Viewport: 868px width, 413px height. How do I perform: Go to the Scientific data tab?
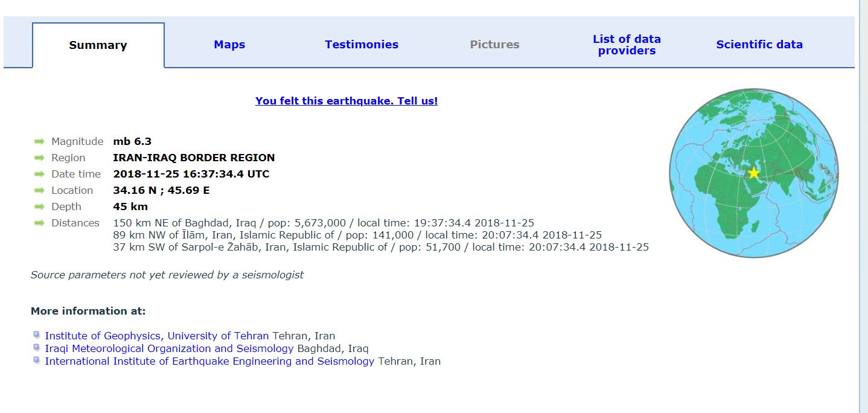(x=759, y=45)
